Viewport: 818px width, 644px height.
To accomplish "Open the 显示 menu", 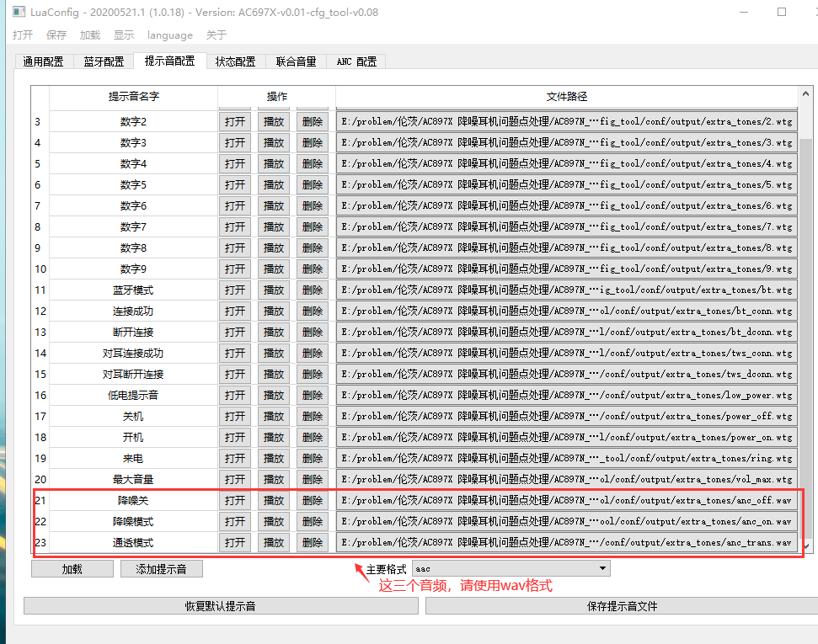I will (x=124, y=35).
